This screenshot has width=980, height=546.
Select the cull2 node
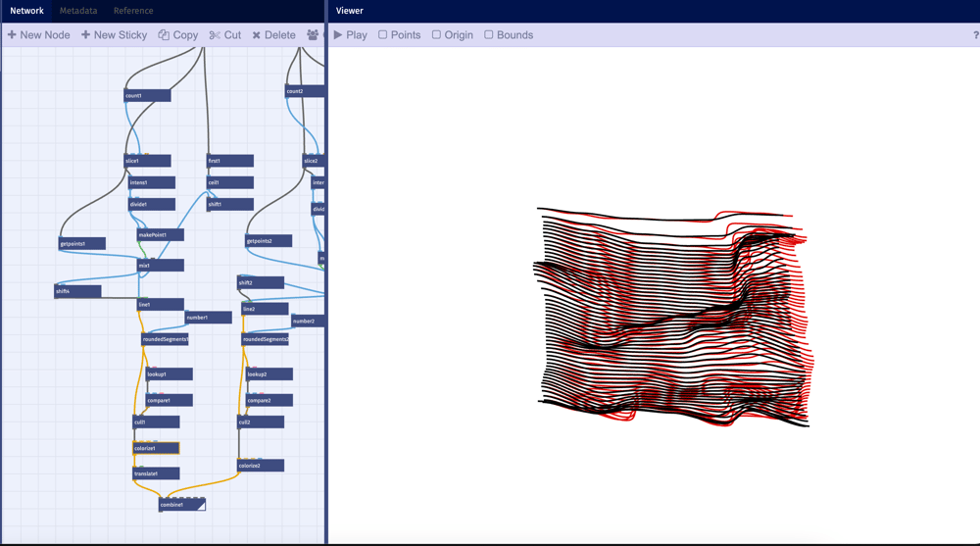click(261, 422)
